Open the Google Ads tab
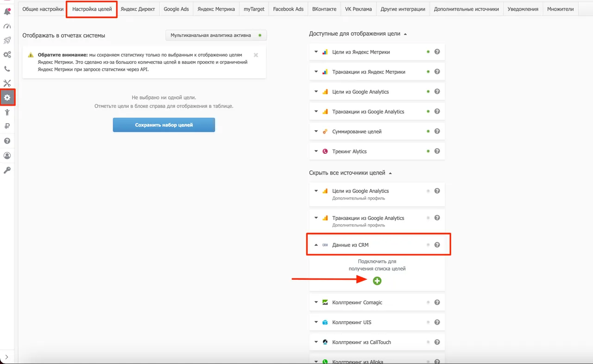The height and width of the screenshot is (364, 593). click(176, 9)
